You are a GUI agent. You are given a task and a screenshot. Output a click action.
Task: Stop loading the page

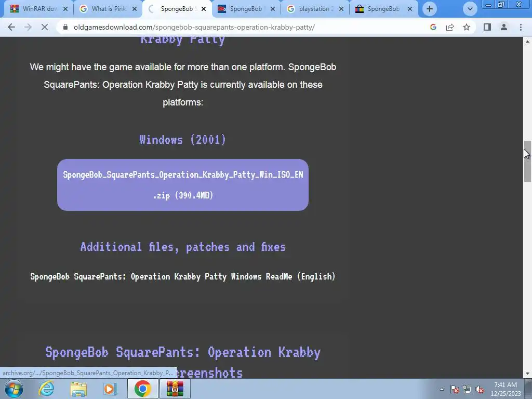[45, 27]
